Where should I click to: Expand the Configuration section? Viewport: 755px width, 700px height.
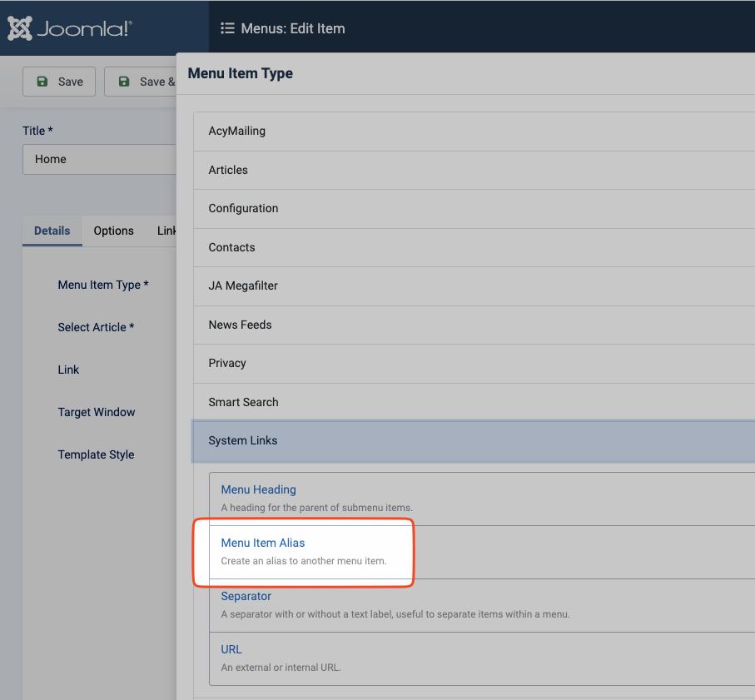[x=243, y=208]
